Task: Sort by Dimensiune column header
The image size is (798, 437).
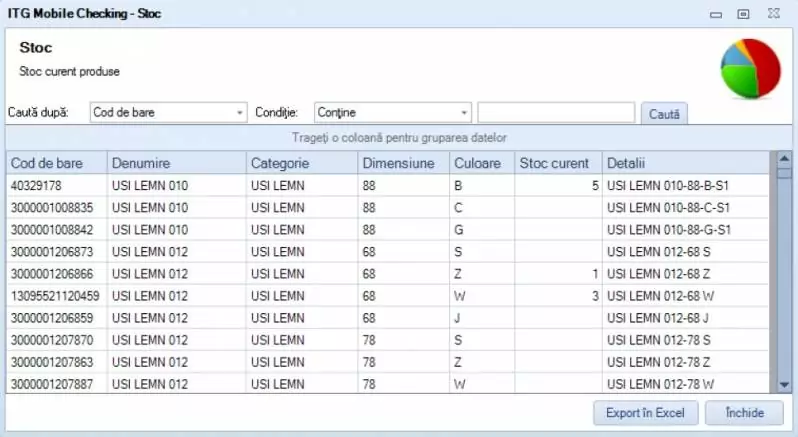Action: click(x=404, y=163)
